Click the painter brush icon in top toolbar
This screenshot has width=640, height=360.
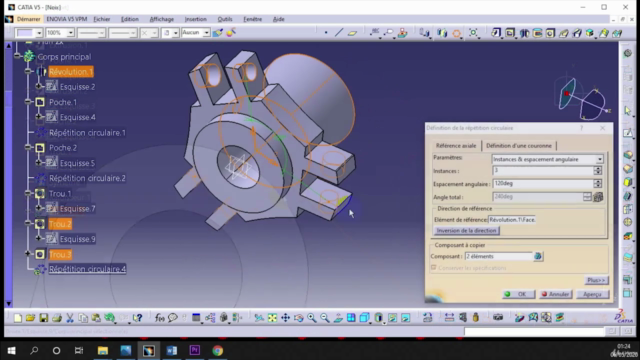click(x=218, y=33)
